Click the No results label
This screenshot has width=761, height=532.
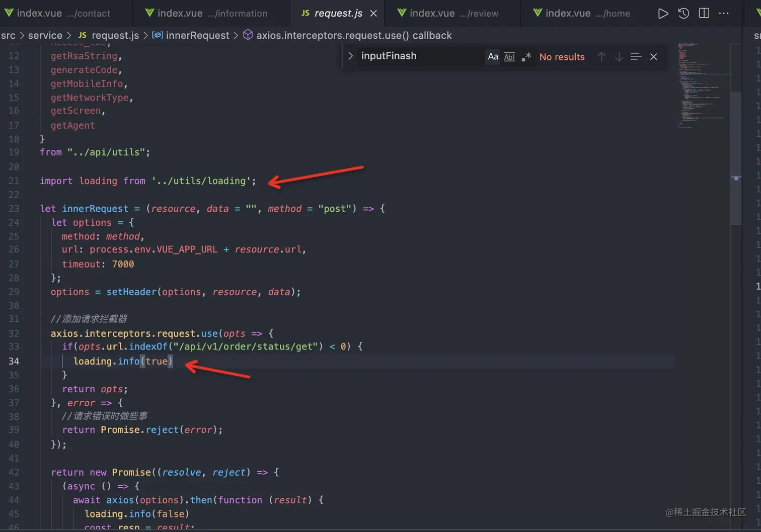[562, 57]
